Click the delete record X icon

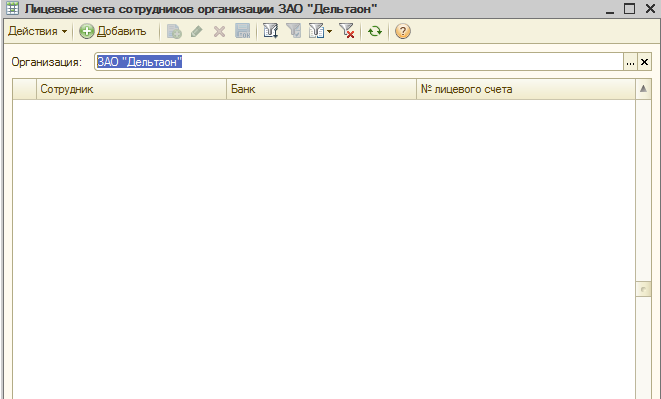tap(219, 31)
